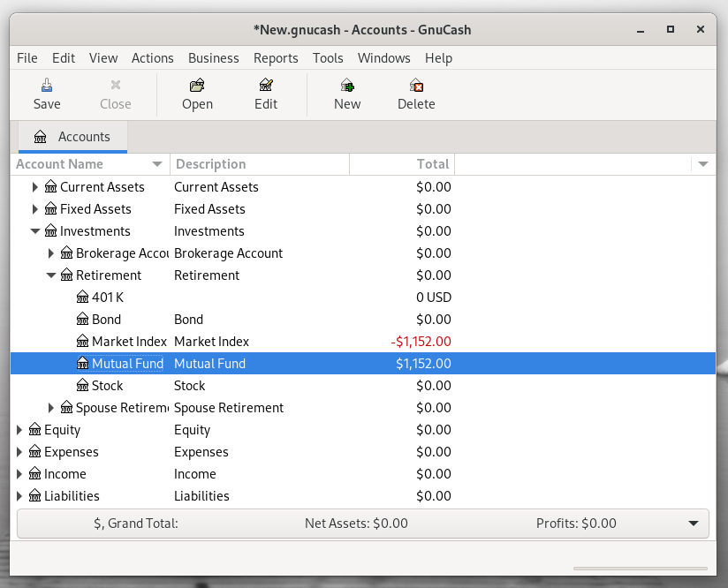Open the Business menu
This screenshot has height=588, width=728.
tap(213, 58)
